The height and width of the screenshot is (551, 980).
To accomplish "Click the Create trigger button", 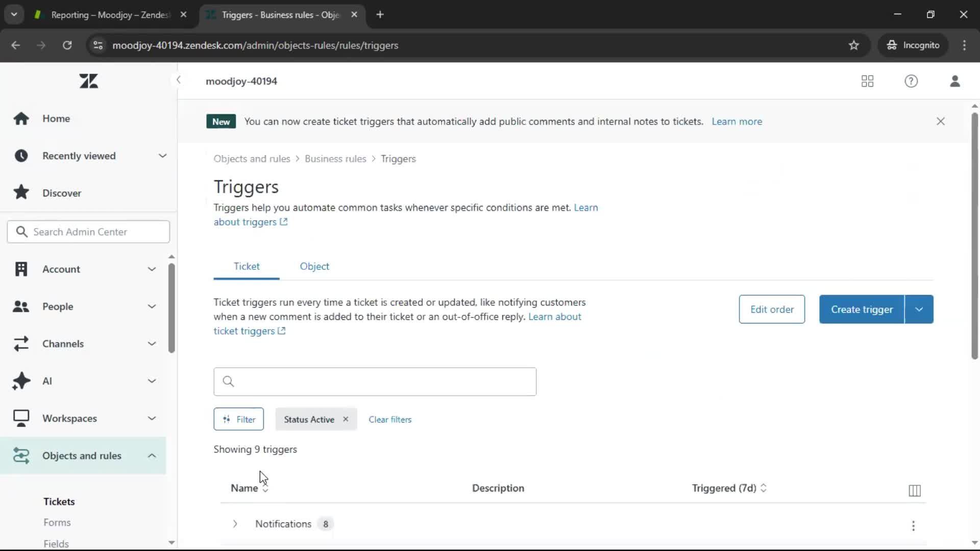I will (862, 309).
